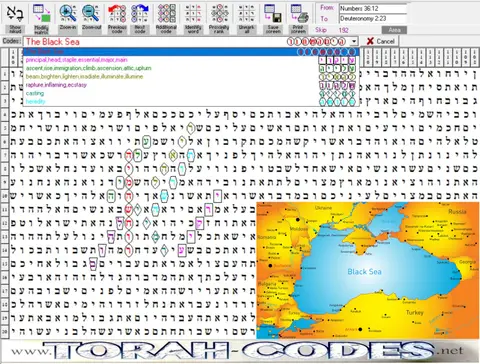Image resolution: width=480 pixels, height=364 pixels.
Task: Click the Black Sea map image
Action: 368,270
